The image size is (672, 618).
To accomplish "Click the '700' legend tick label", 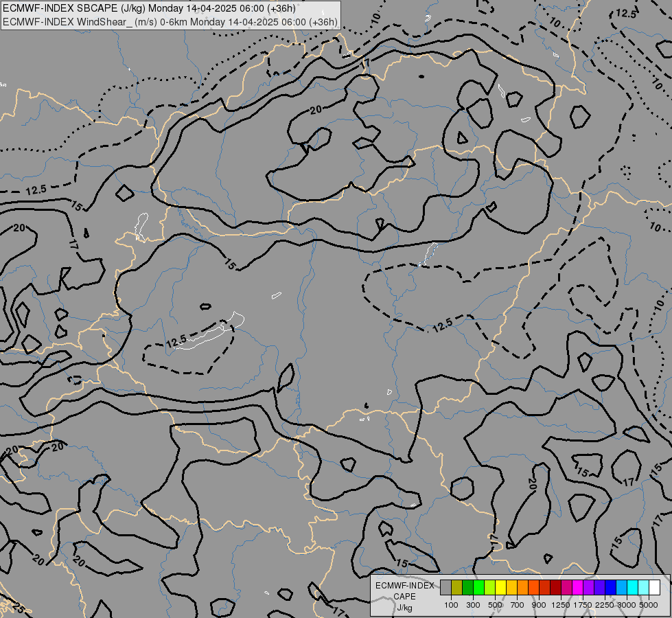I will pyautogui.click(x=518, y=605).
